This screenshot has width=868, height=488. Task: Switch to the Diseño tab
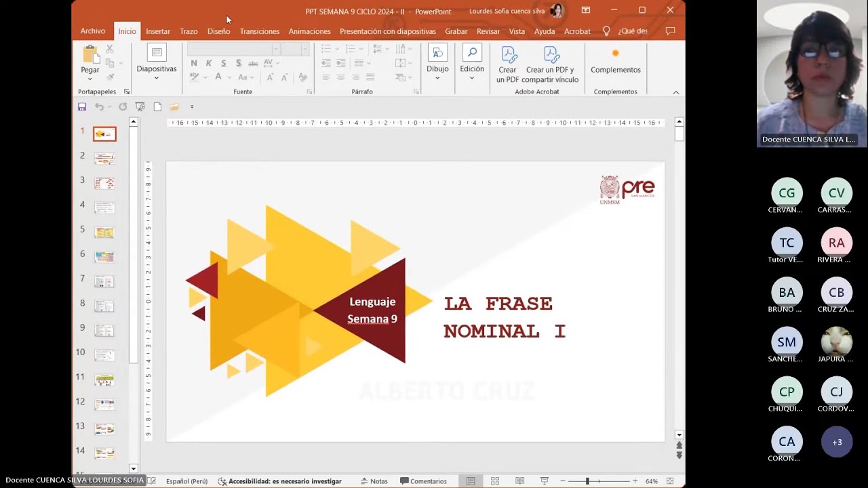click(218, 31)
